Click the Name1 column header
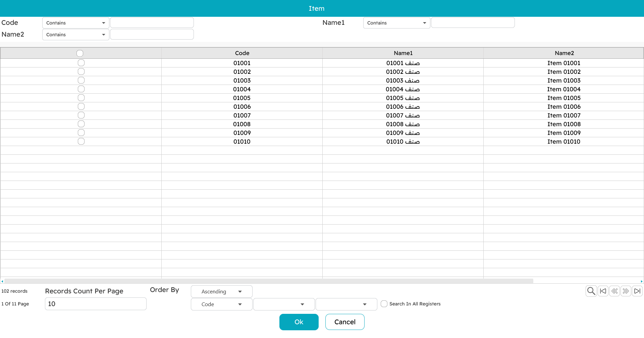The width and height of the screenshot is (644, 338). point(403,53)
